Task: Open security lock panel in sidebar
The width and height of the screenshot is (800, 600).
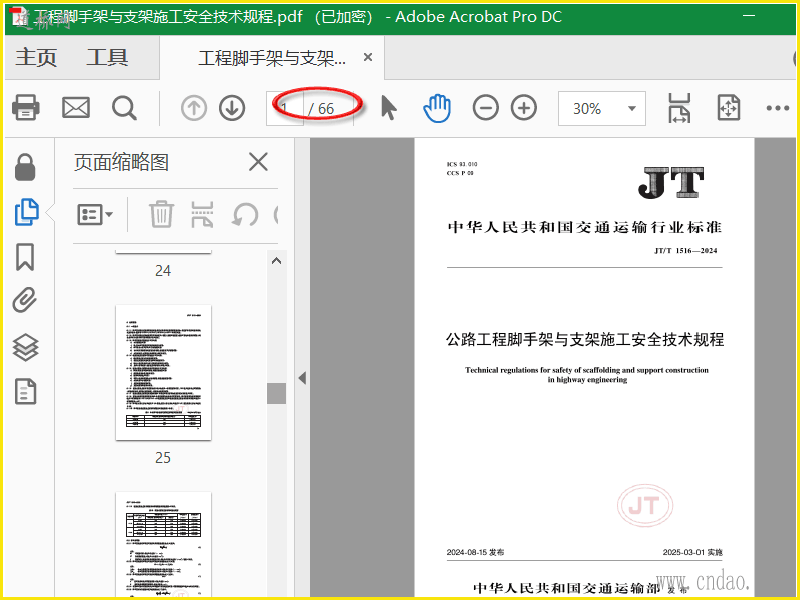Action: point(25,167)
